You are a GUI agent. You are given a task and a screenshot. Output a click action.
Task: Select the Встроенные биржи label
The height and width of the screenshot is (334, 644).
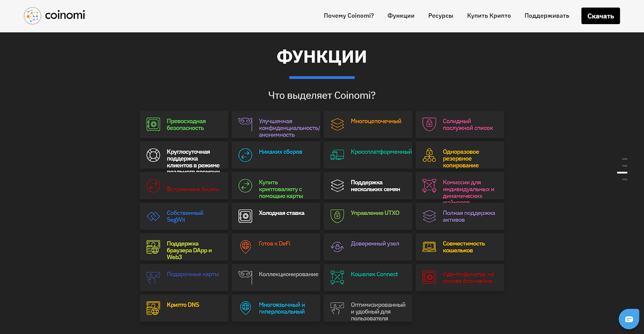[x=193, y=189]
